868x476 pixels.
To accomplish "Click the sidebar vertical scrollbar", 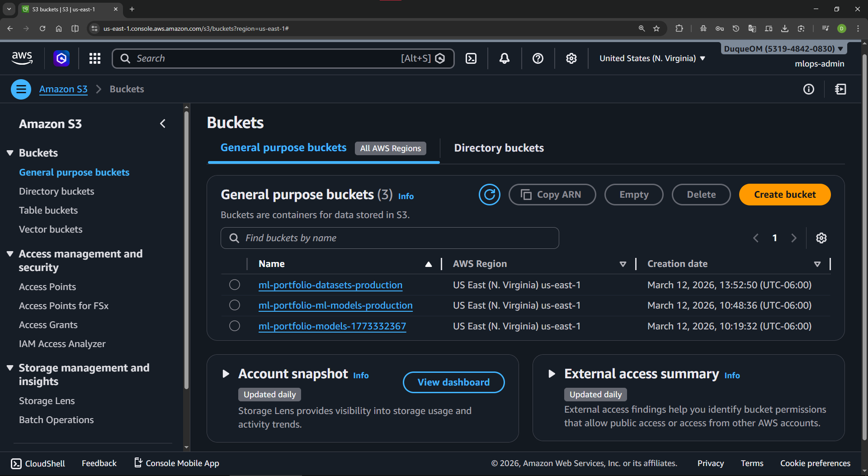I will click(186, 249).
